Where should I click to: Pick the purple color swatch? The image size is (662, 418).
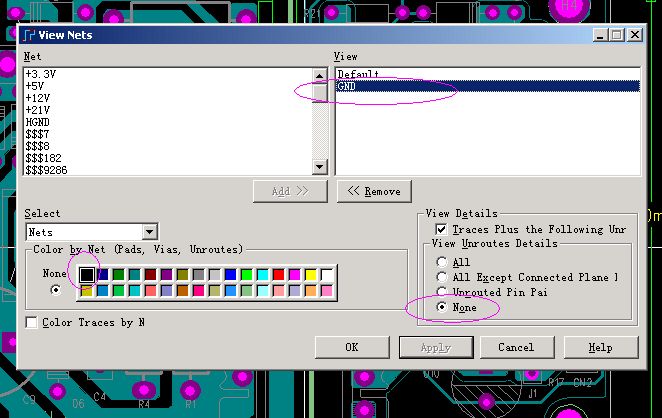pyautogui.click(x=167, y=275)
